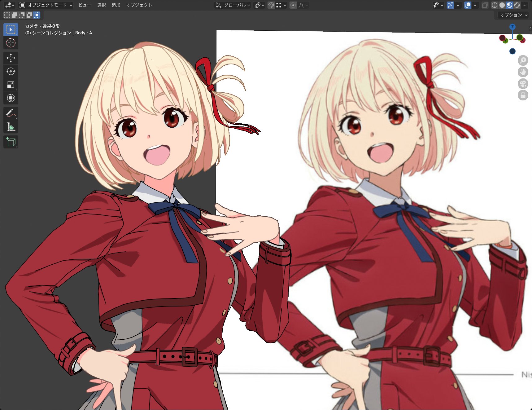532x410 pixels.
Task: Open the 選択 menu
Action: [101, 5]
